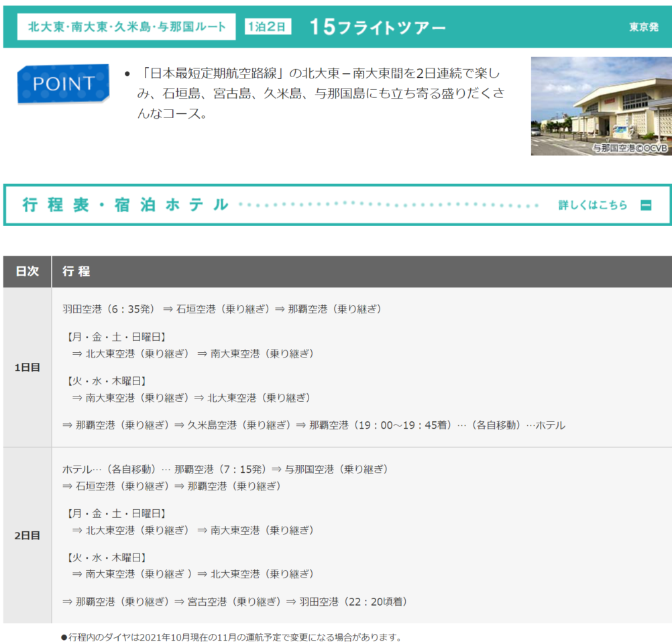Click the 羽田空港（6：35発） departure line
Image resolution: width=672 pixels, height=644 pixels.
click(x=109, y=309)
